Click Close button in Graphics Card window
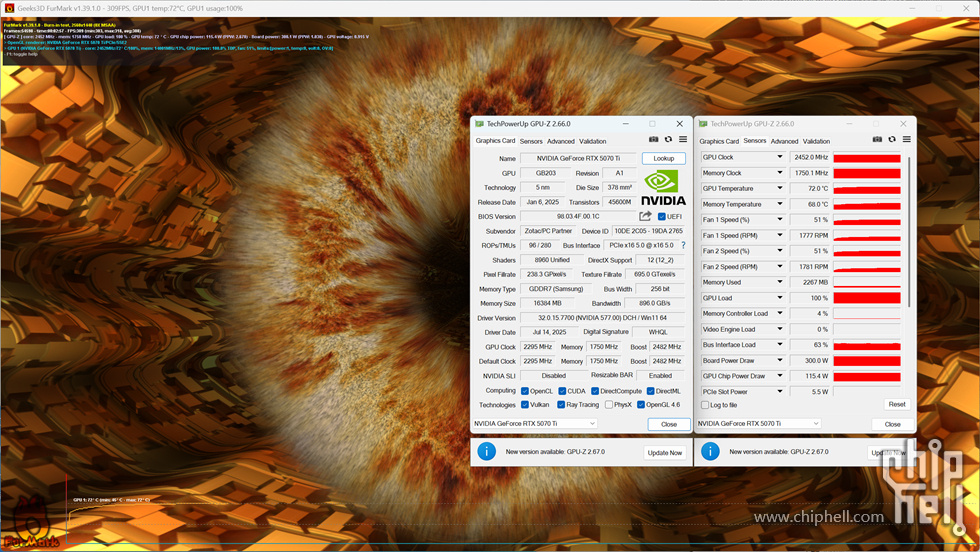 669,424
